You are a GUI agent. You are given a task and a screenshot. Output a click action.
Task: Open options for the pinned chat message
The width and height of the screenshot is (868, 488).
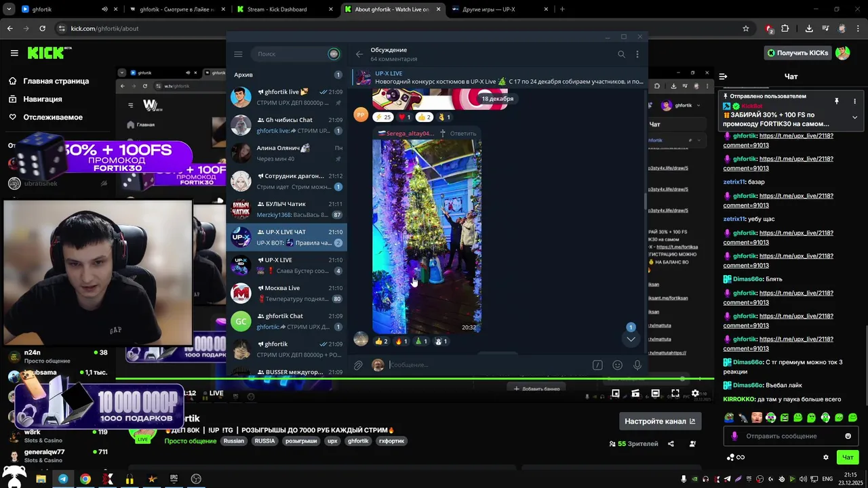point(854,101)
